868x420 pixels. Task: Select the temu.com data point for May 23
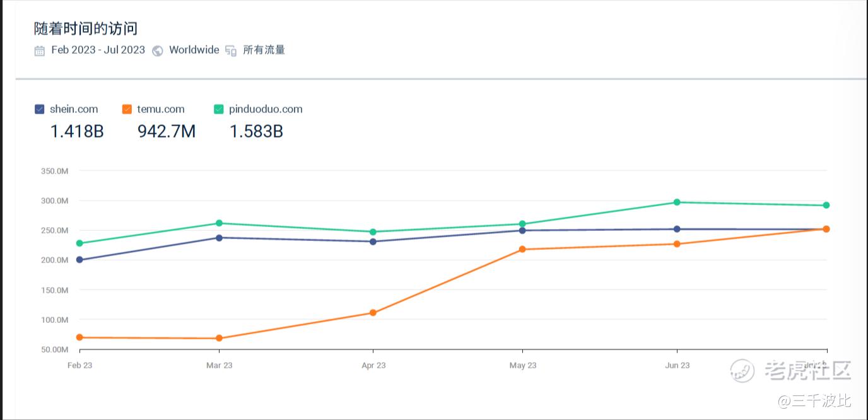coord(522,249)
